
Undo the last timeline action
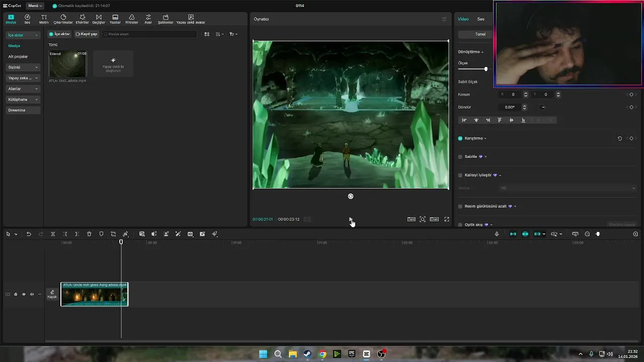click(29, 234)
